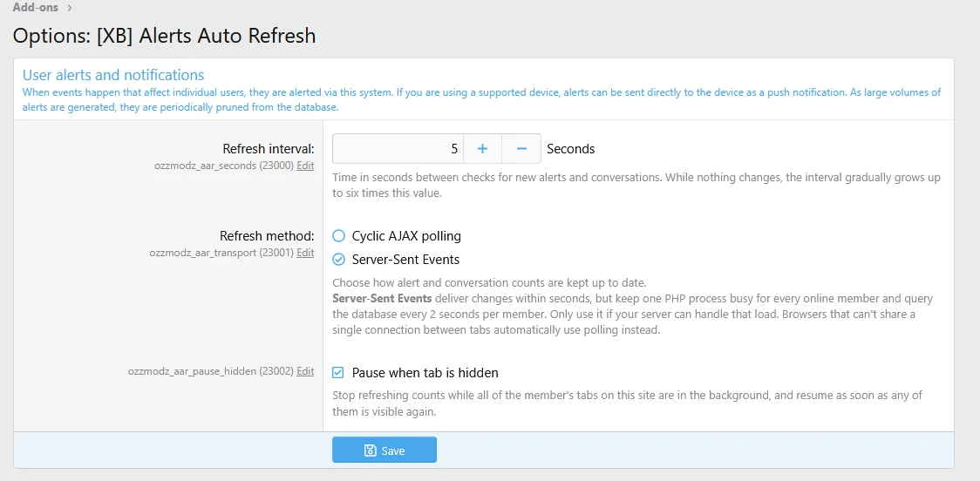The image size is (980, 481).
Task: Toggle Pause when tab is hidden checkbox
Action: [338, 373]
